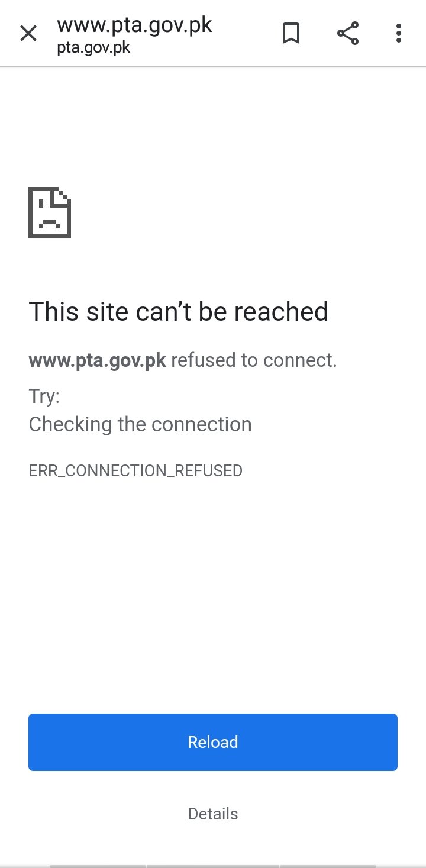Tap the "Try:" suggestion label

coord(44,396)
